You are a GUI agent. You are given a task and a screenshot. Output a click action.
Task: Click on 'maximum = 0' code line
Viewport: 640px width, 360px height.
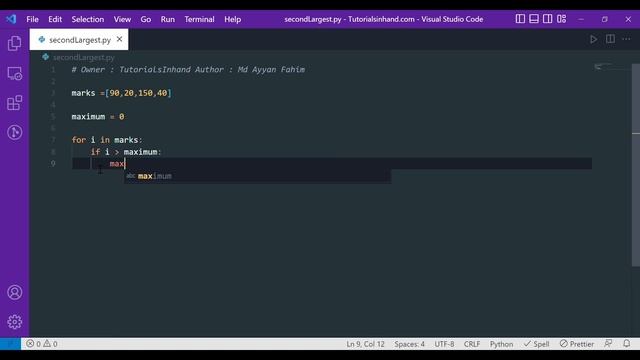pos(98,117)
